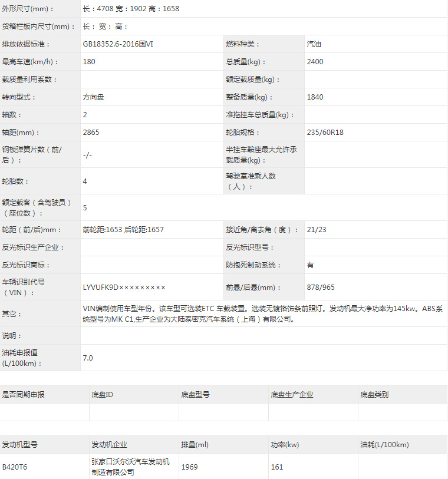Click the wheelbase value 2865
Screen dimensions: 448x479
point(91,133)
